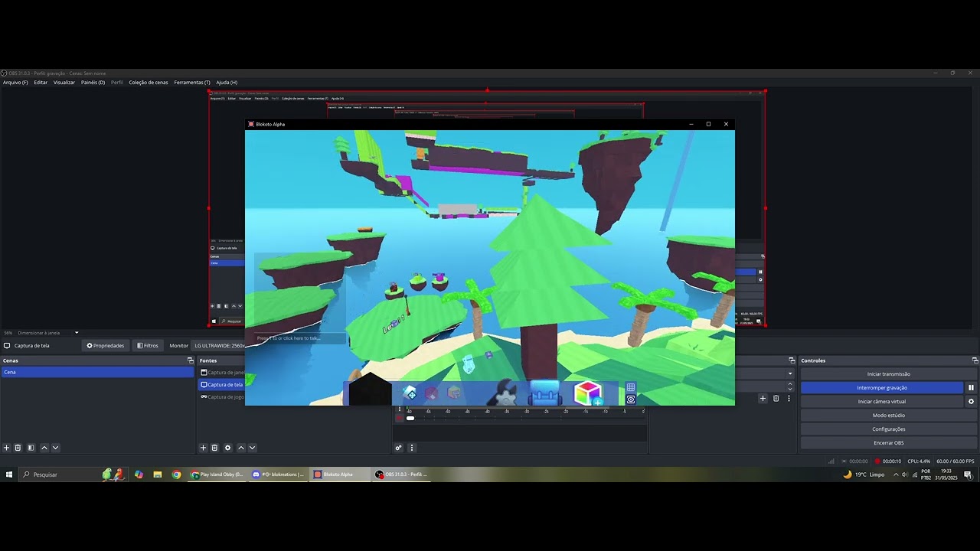Image resolution: width=980 pixels, height=551 pixels.
Task: Click Iniciar transmissão button
Action: coord(889,374)
